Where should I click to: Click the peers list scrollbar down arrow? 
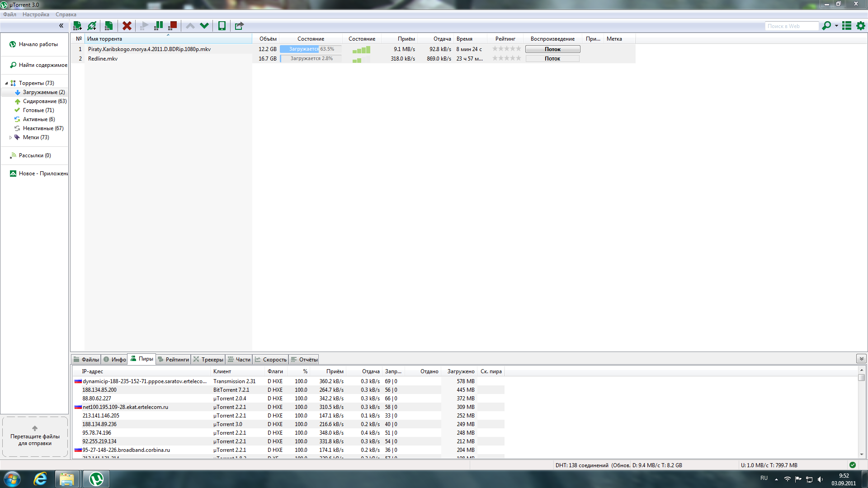tap(862, 454)
